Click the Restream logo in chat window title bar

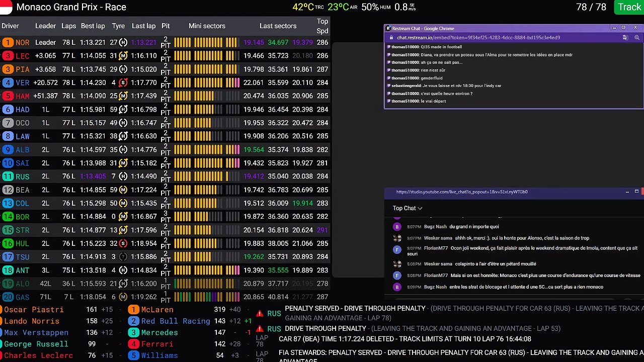(388, 29)
